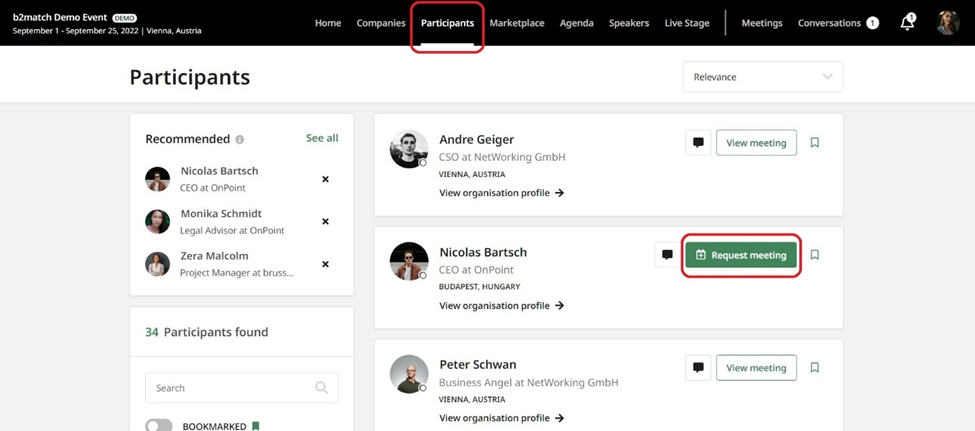The image size is (975, 431).
Task: Request meeting with Nicolas Bartsch
Action: pyautogui.click(x=741, y=255)
